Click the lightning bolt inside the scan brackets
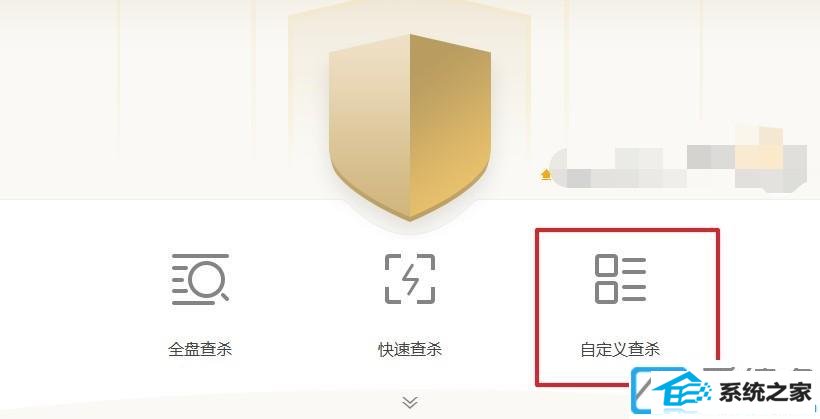The width and height of the screenshot is (820, 419). coord(411,279)
